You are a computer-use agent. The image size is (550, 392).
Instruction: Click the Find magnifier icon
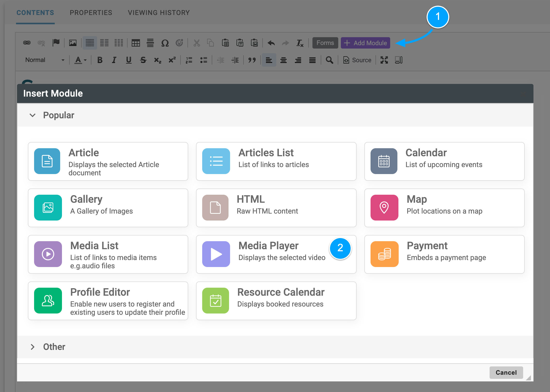[x=329, y=60]
